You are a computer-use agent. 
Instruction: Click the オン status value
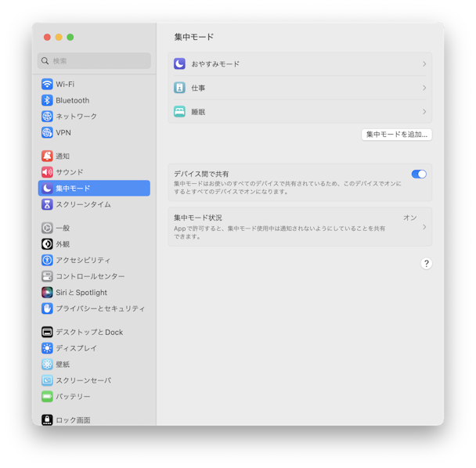(x=409, y=218)
